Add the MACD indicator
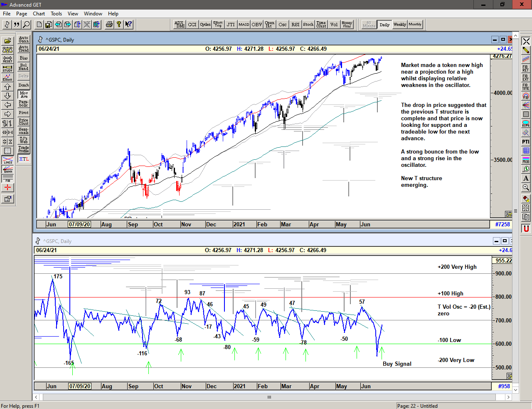The image size is (532, 409). (244, 25)
